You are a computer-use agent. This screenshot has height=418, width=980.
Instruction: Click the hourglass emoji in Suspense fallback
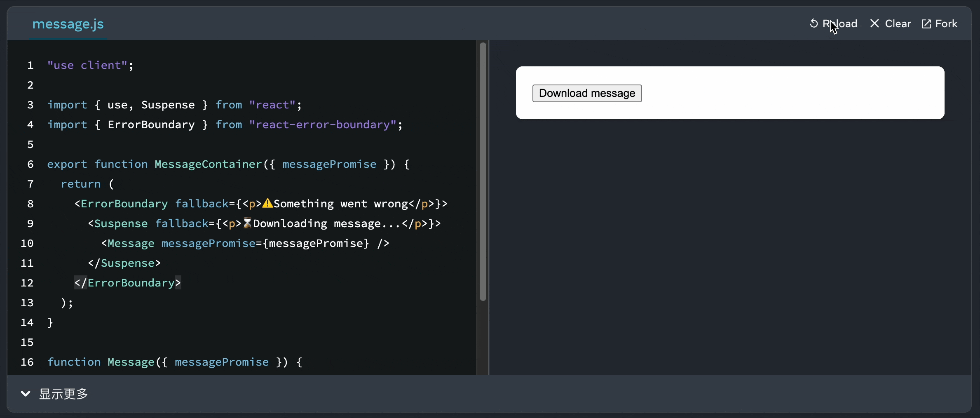click(x=247, y=223)
